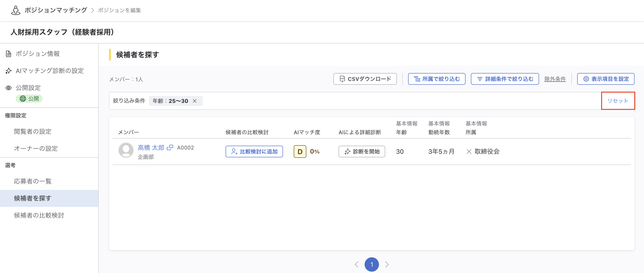Click the member ID A0002
644x273 pixels.
click(185, 148)
